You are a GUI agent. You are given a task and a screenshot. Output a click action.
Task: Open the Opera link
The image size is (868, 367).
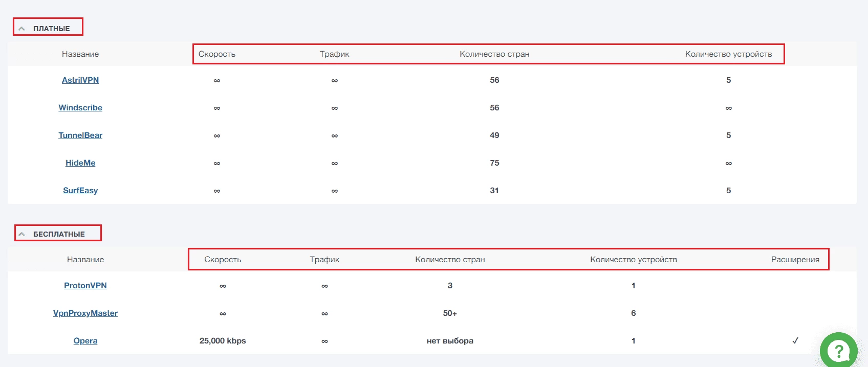click(85, 341)
